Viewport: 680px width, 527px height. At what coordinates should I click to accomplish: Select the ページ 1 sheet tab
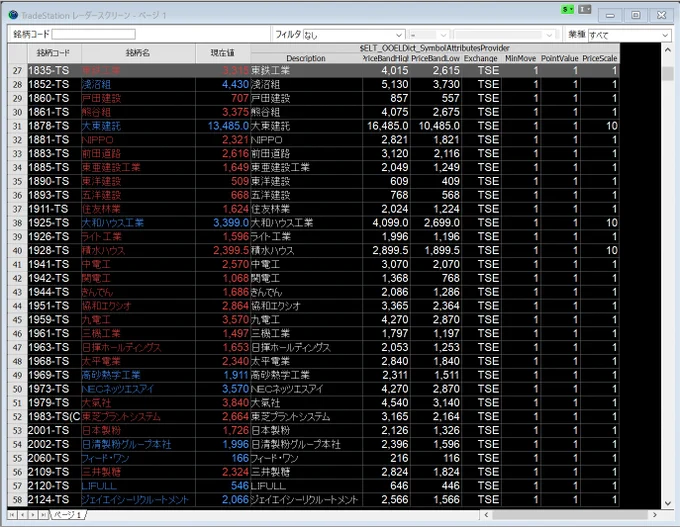[68, 515]
